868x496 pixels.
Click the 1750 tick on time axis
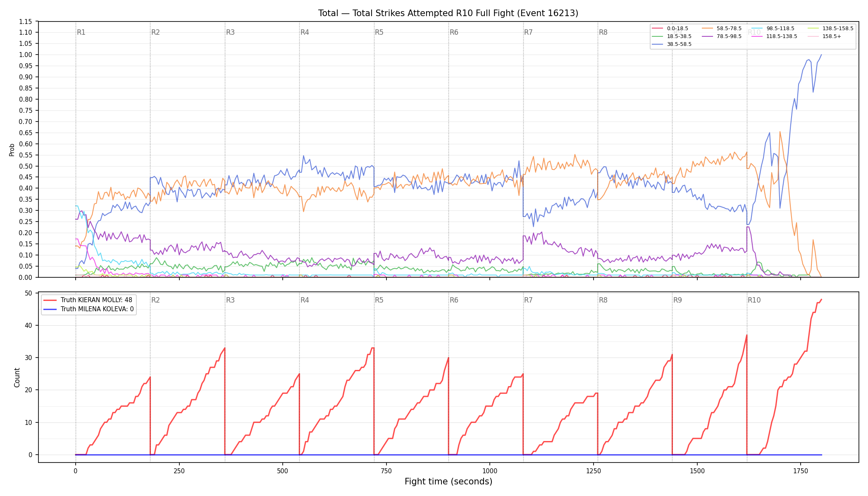[801, 471]
